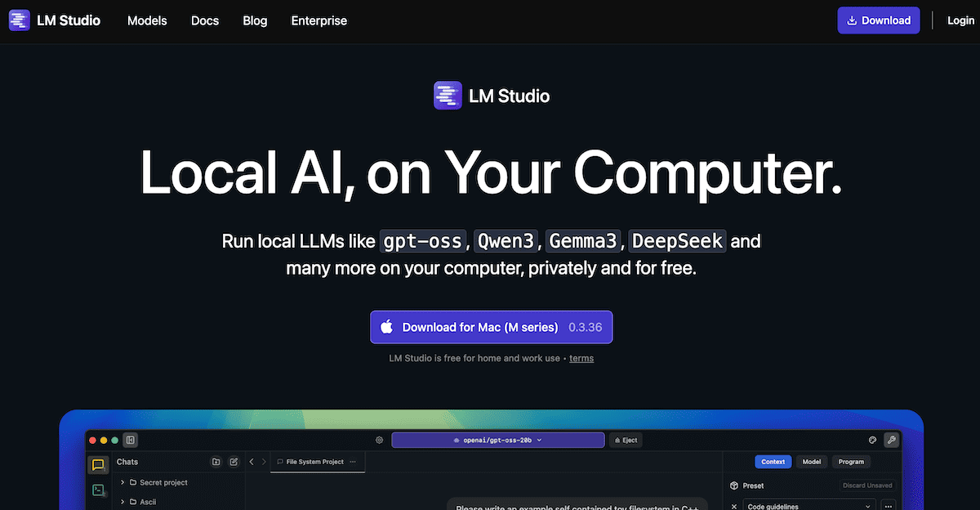Open the terms link
This screenshot has height=510, width=980.
click(581, 358)
